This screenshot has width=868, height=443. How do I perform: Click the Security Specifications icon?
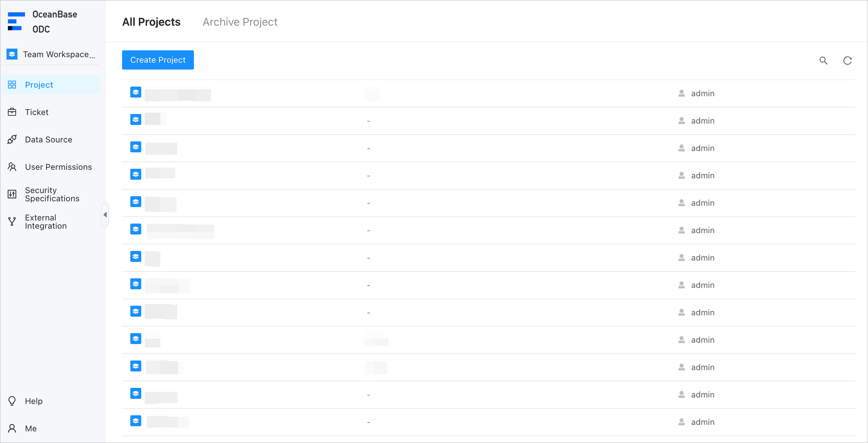pyautogui.click(x=12, y=194)
